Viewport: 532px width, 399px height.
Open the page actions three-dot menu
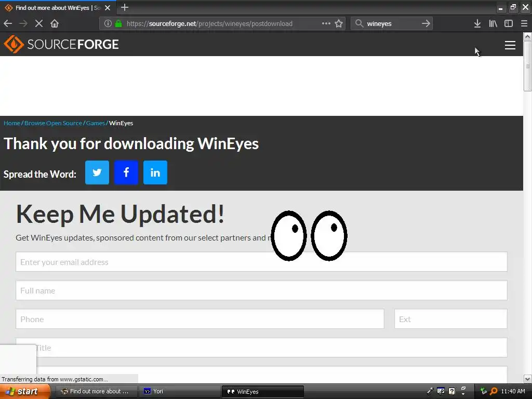tap(326, 23)
